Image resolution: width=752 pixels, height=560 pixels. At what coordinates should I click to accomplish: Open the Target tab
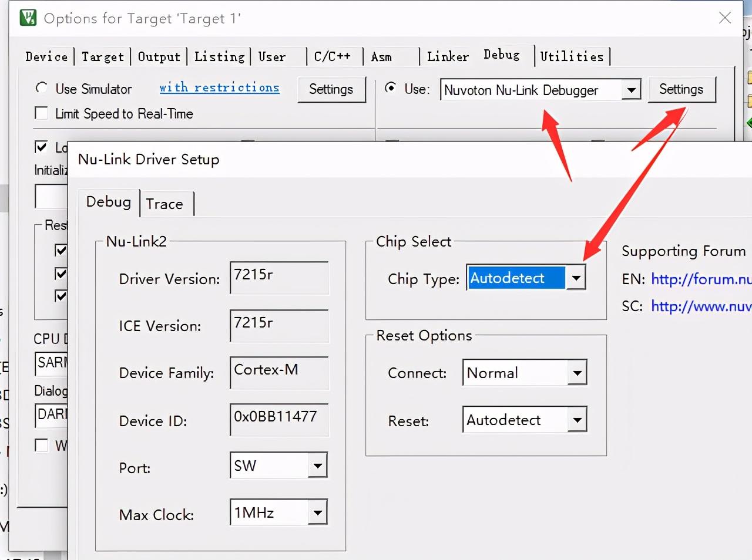point(103,56)
